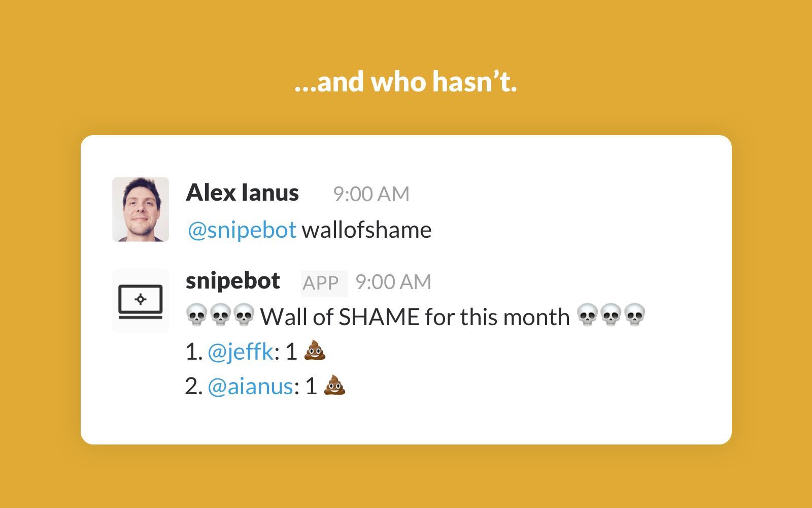
Task: Click last skull emoji after "this month"
Action: click(x=634, y=315)
